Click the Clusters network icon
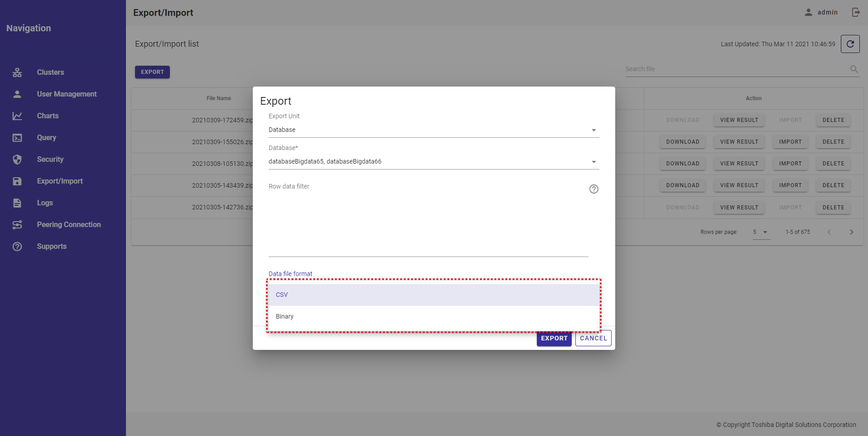The image size is (868, 436). click(17, 73)
